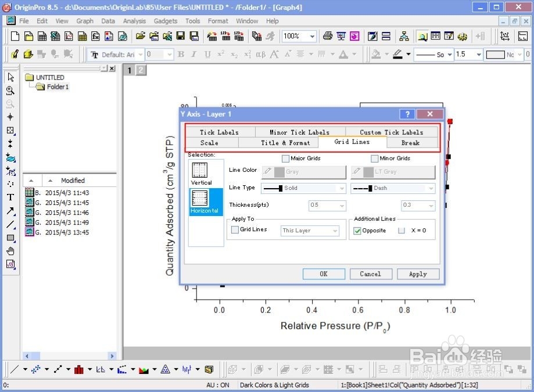Select the Screen Reader crosshair tool

coord(10,117)
